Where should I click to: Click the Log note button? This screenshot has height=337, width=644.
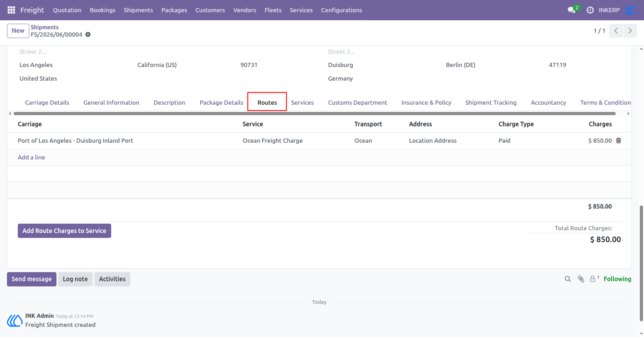(x=75, y=279)
